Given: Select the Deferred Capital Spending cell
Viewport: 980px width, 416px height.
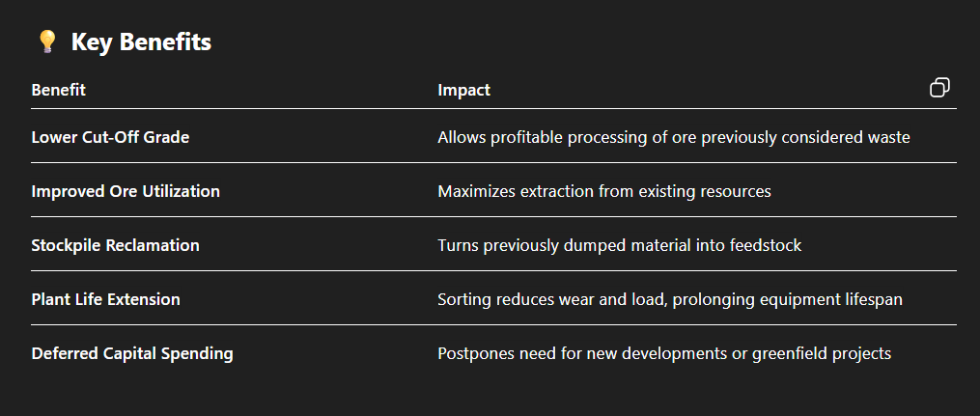Looking at the screenshot, I should [132, 353].
